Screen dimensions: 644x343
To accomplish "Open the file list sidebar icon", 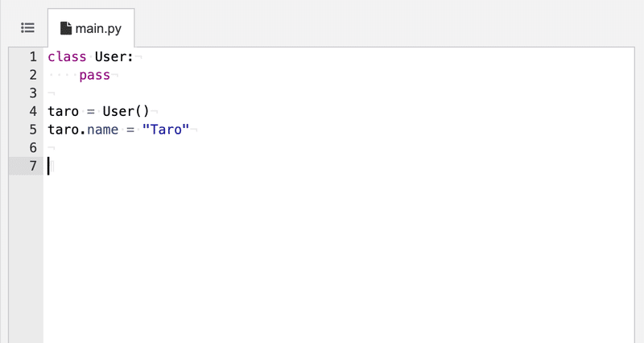I will [x=27, y=27].
